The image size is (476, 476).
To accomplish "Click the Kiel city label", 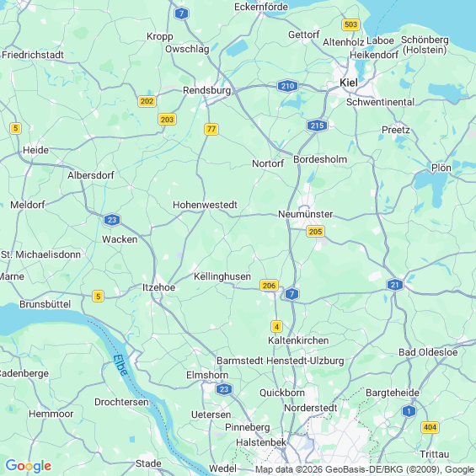I will (349, 83).
